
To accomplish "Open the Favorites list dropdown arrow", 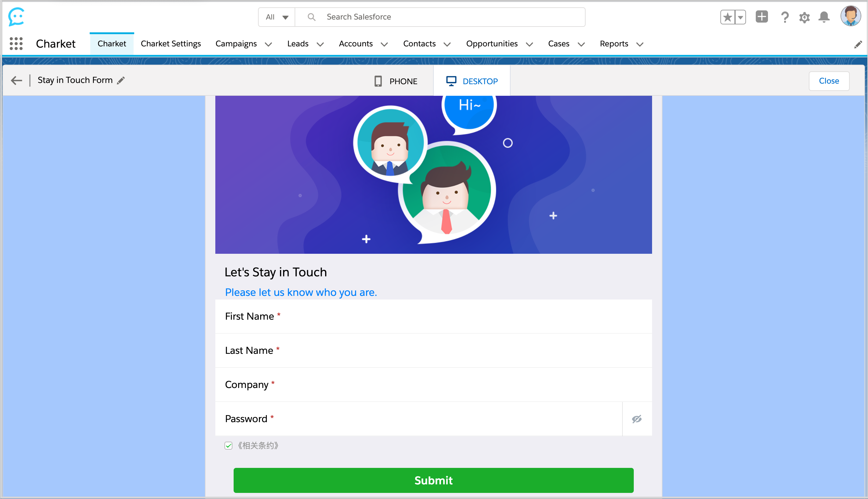I will (741, 17).
